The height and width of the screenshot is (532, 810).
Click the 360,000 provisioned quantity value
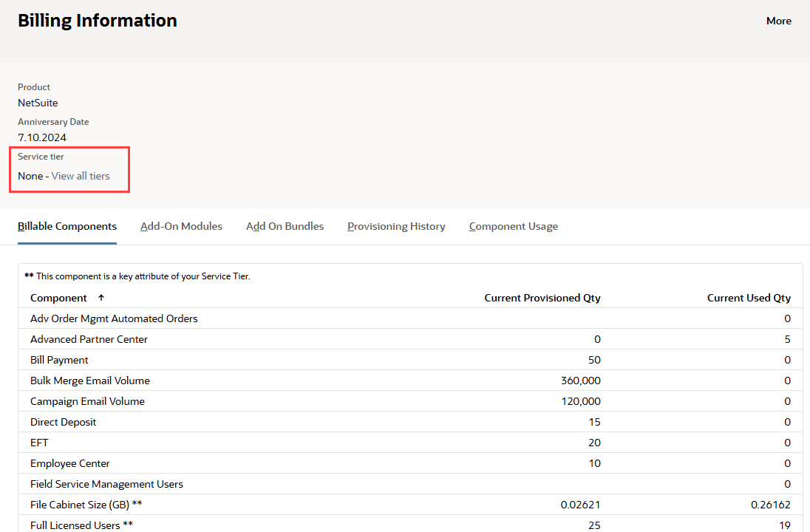[581, 381]
